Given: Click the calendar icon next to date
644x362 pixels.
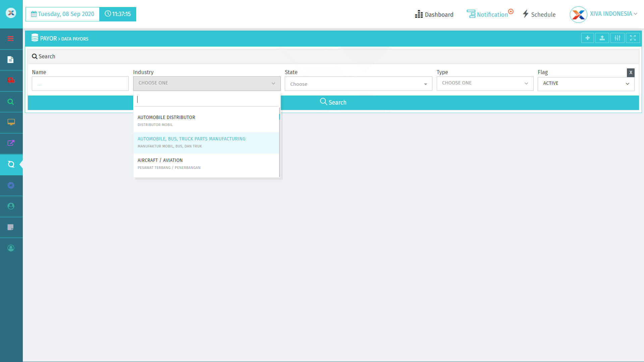Looking at the screenshot, I should (34, 14).
